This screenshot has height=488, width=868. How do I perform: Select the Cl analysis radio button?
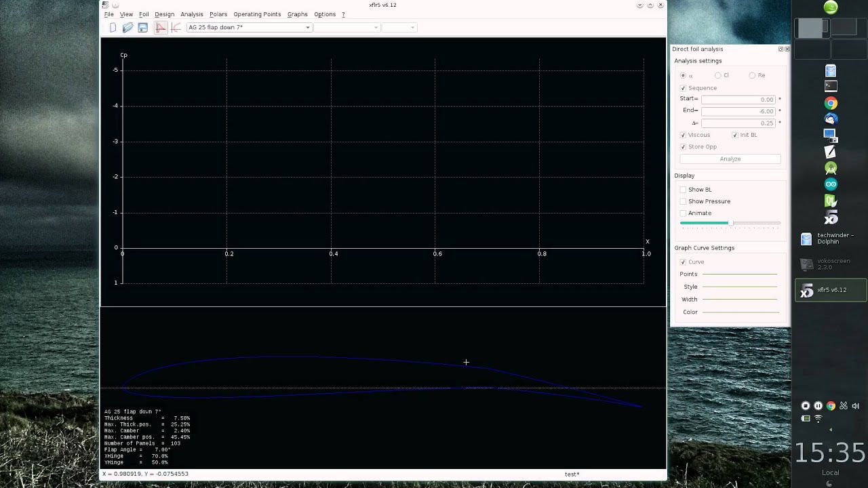coord(718,75)
